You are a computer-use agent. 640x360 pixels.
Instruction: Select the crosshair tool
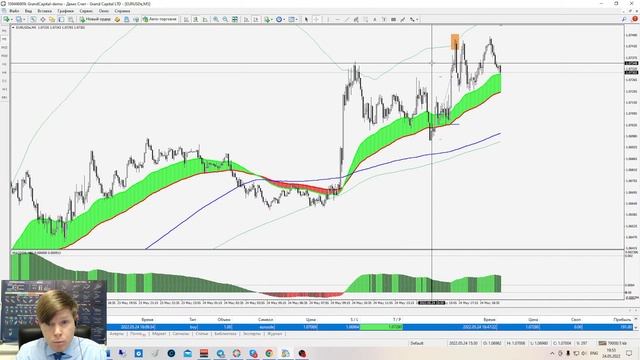click(x=316, y=19)
